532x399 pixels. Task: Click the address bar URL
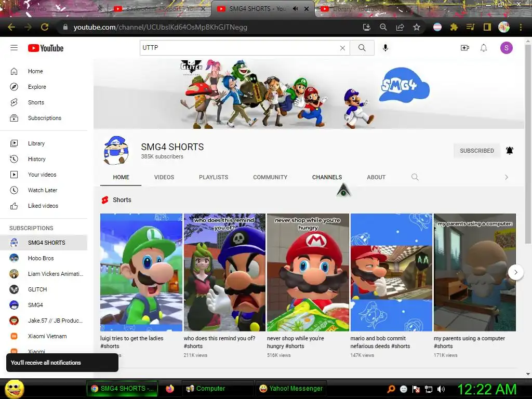click(160, 27)
